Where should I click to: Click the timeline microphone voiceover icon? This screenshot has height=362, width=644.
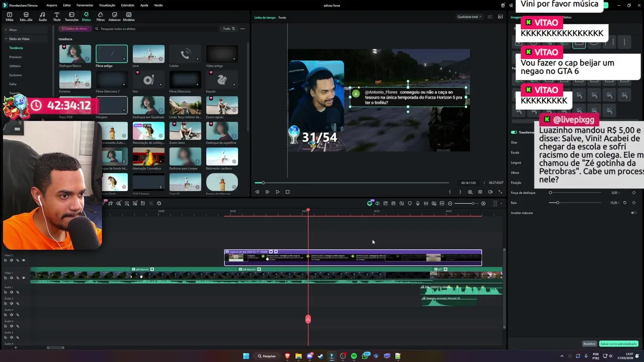coord(418,203)
